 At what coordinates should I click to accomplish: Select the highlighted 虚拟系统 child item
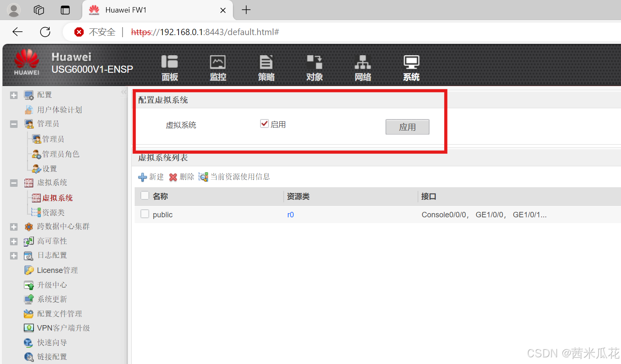click(57, 198)
